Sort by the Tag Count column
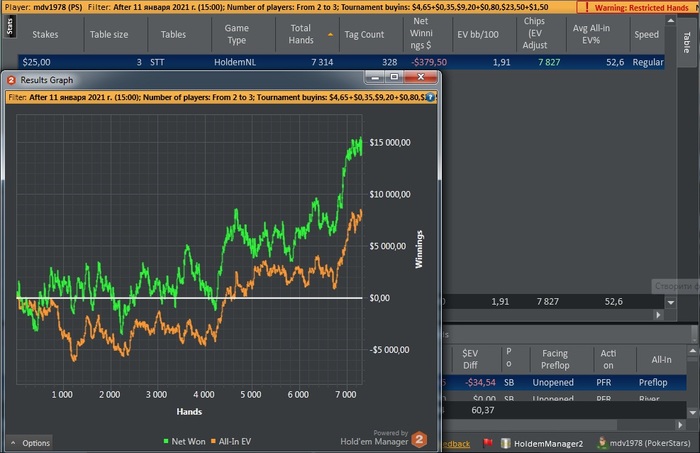Screen dimensions: 700x453 click(364, 34)
